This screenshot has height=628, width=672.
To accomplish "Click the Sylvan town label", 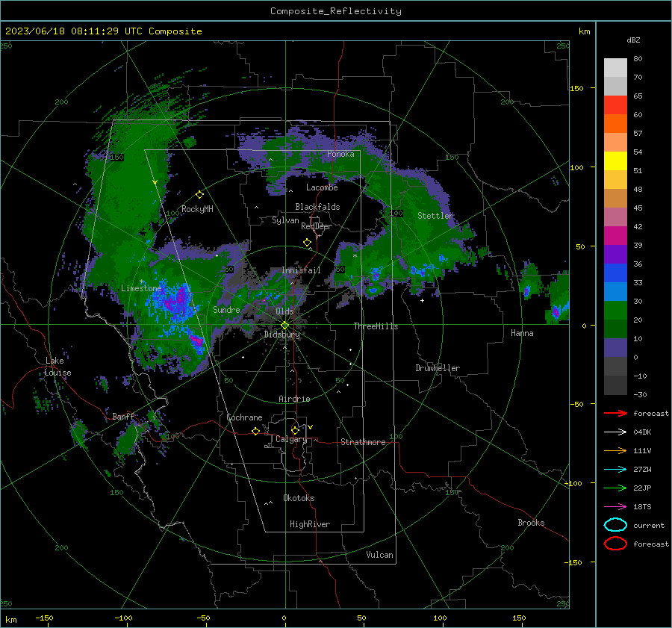I will click(x=285, y=220).
